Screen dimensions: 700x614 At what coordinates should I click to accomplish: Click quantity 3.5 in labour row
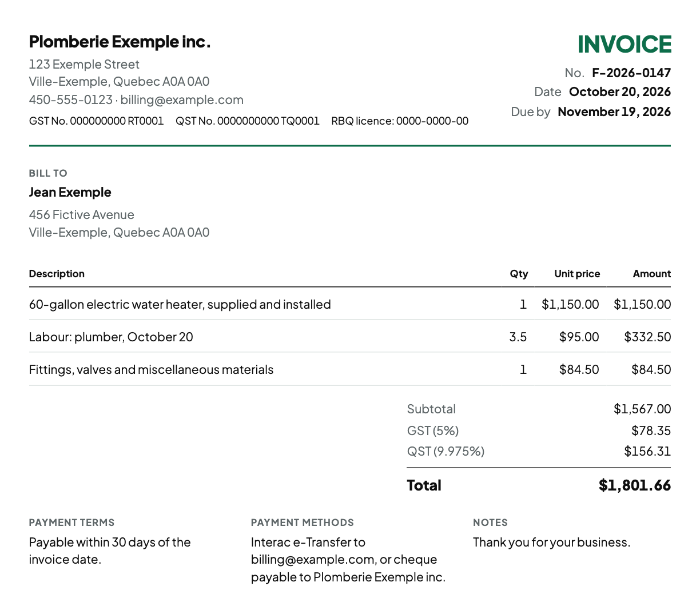518,337
